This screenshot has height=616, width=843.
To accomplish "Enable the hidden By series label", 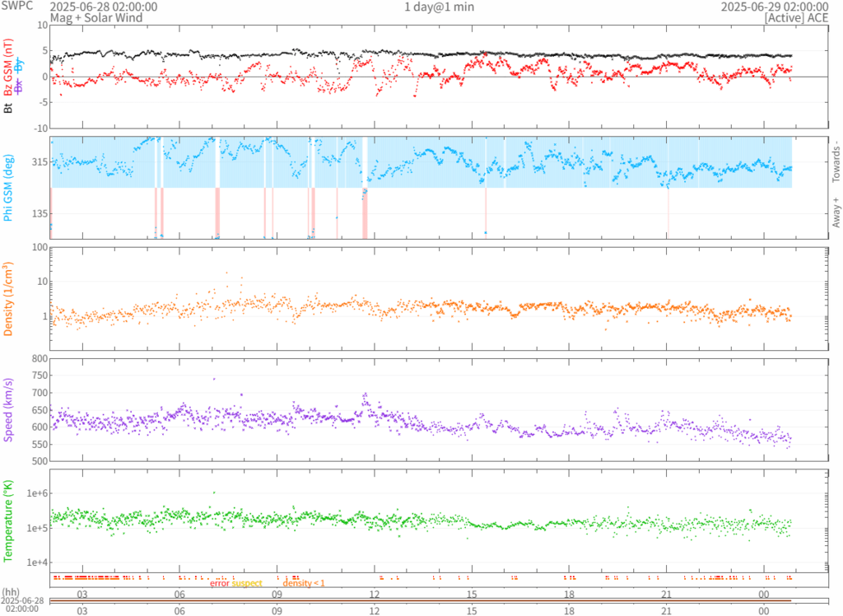I will (18, 63).
